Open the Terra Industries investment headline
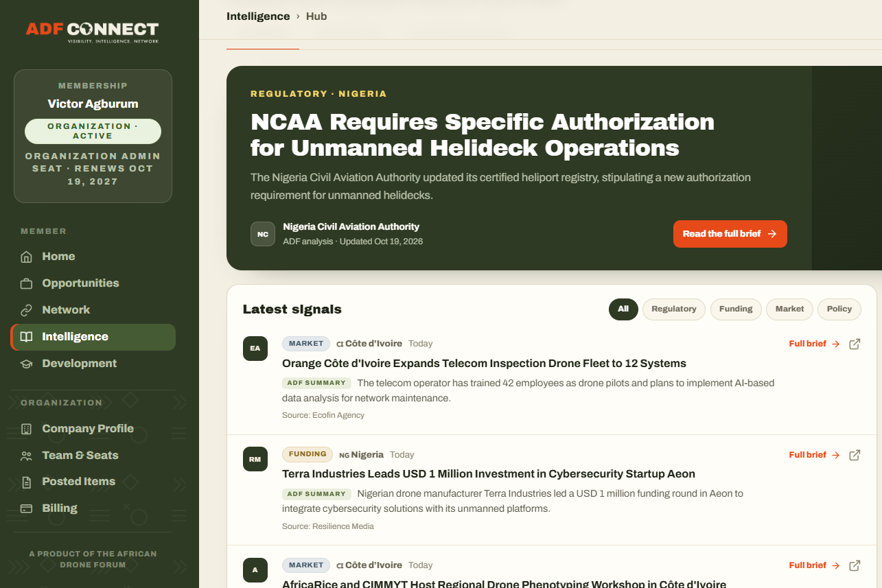The image size is (882, 588). click(x=489, y=474)
